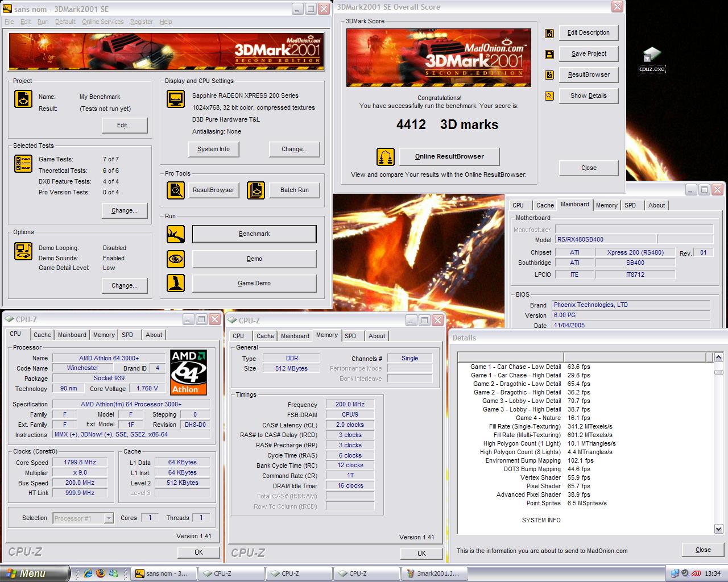Click the sans nom - 3... taskbar button

coord(164,573)
